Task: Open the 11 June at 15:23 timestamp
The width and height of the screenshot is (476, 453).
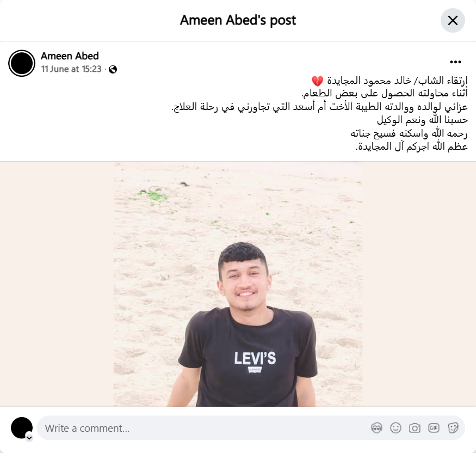Action: tap(71, 69)
